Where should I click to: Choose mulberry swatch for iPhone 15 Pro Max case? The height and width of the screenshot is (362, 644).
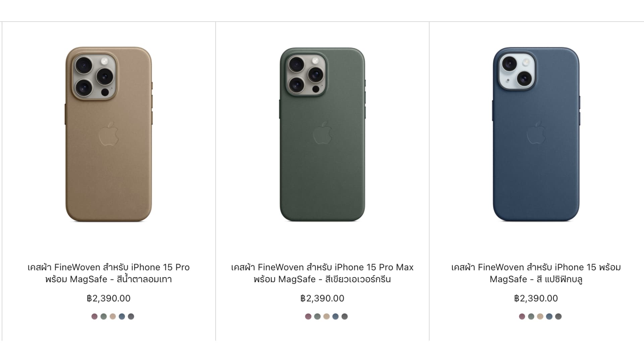[x=308, y=316]
